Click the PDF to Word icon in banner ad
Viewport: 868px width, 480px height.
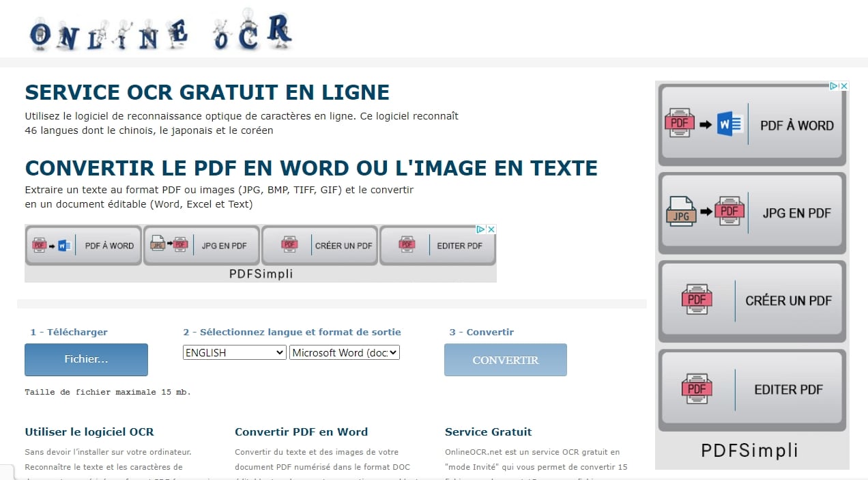83,244
